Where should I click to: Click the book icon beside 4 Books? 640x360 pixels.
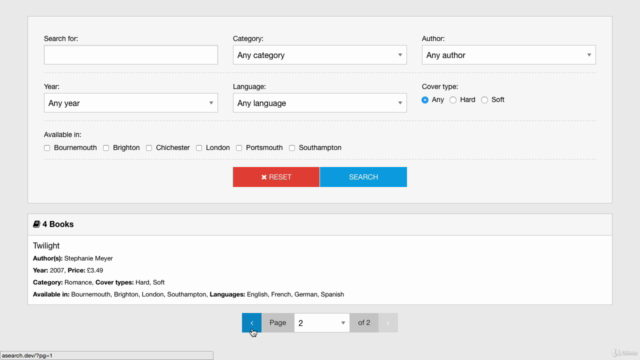tap(36, 224)
